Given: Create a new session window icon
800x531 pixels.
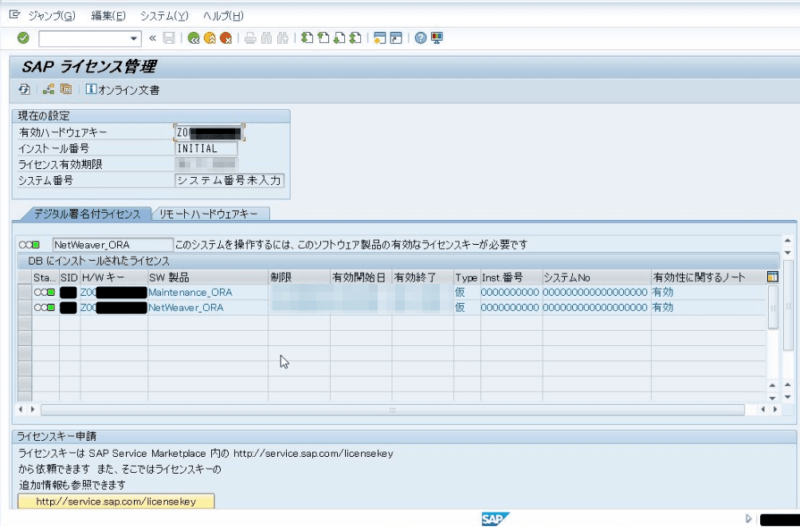Looking at the screenshot, I should [380, 38].
